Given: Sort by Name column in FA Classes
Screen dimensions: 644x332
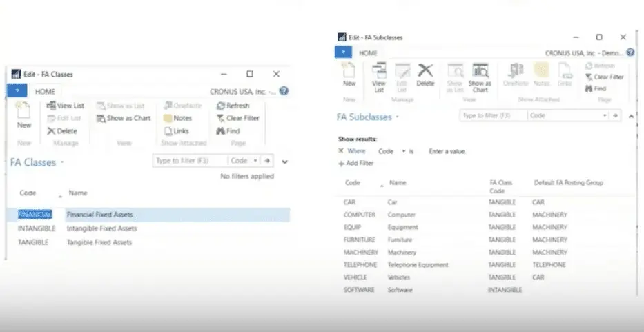Looking at the screenshot, I should [78, 193].
